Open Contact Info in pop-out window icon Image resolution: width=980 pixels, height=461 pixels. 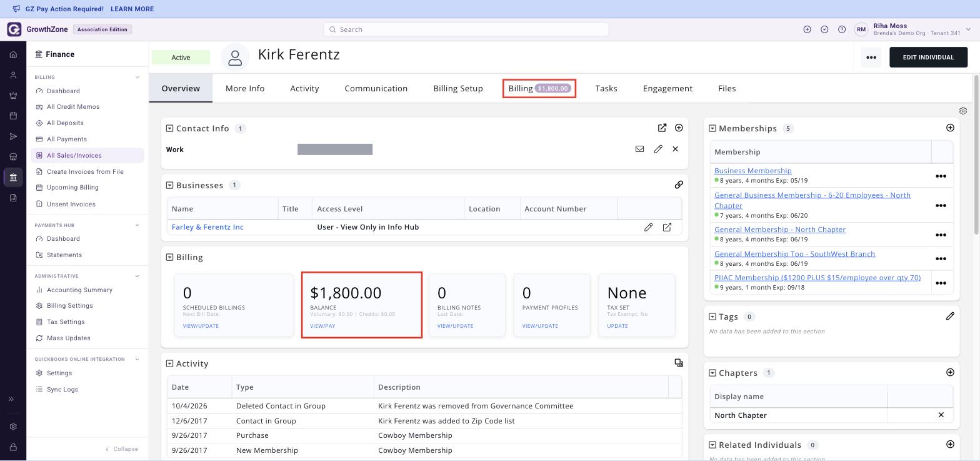click(662, 128)
